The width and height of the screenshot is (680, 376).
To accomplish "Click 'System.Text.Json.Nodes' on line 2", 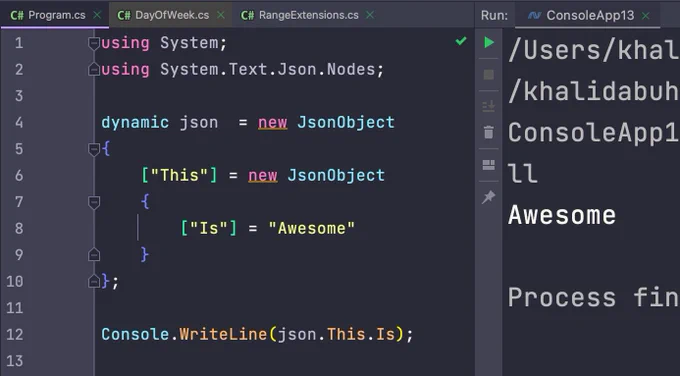I will tap(268, 69).
